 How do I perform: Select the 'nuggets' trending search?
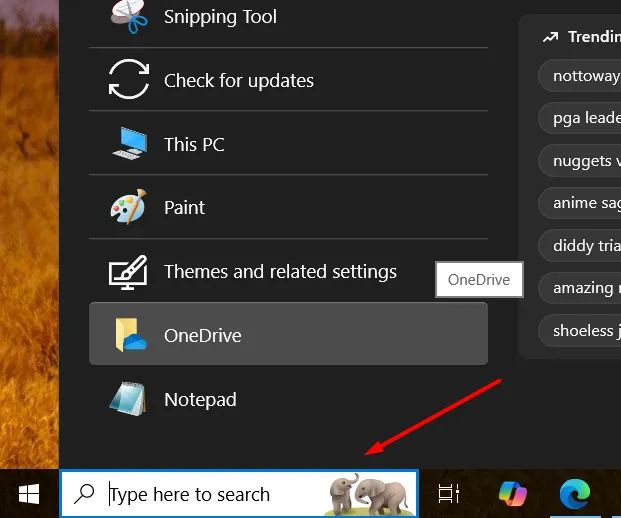click(580, 161)
